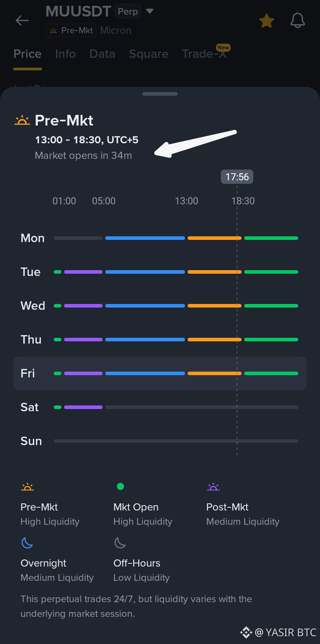The width and height of the screenshot is (320, 644).
Task: Click the orange Pre-Mkt legend icon
Action: tap(28, 487)
